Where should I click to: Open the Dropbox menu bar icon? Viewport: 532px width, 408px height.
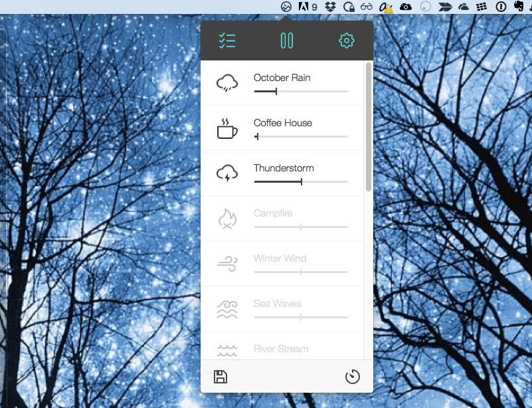pos(330,7)
